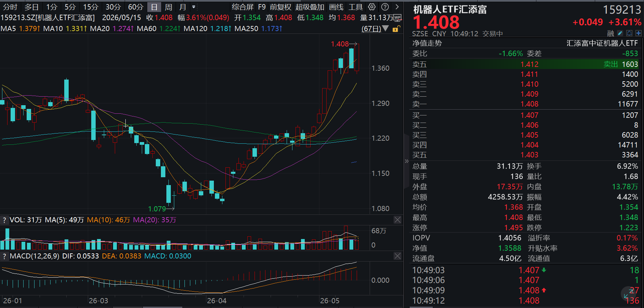Open the price alert bell icon
The image size is (644, 308).
click(x=629, y=33)
